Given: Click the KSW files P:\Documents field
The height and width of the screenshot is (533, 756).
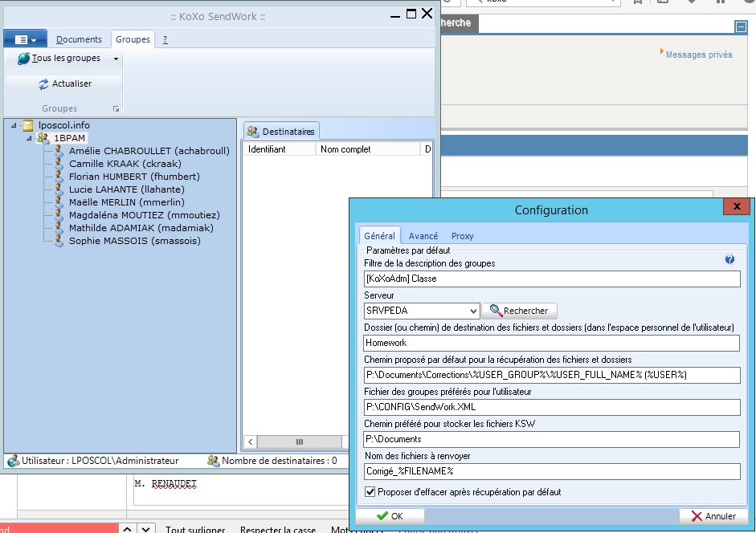Looking at the screenshot, I should 552,439.
